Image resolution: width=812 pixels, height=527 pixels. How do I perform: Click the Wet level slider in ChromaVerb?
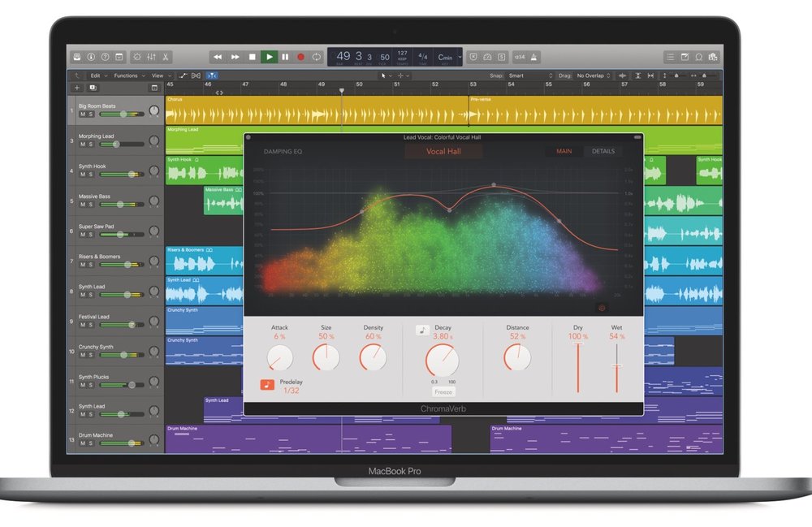pos(617,368)
